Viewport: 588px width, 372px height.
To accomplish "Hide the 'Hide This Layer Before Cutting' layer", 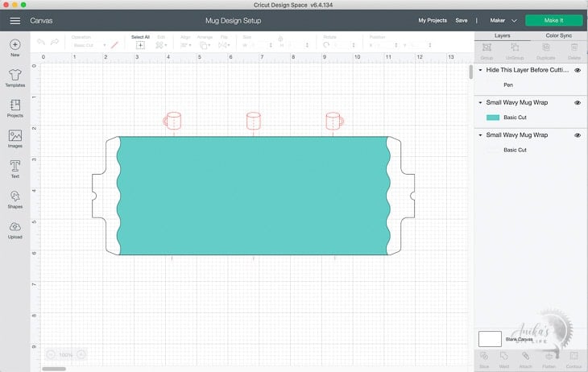I will point(578,70).
